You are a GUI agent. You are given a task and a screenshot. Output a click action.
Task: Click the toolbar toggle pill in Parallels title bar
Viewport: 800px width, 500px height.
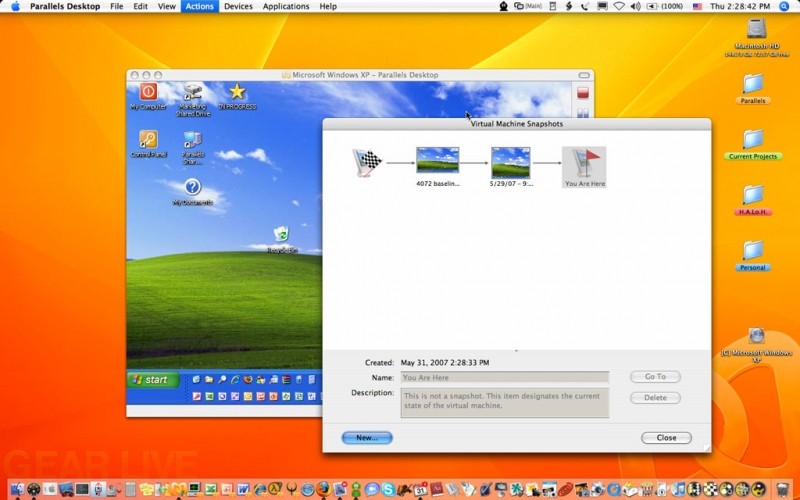click(x=584, y=75)
